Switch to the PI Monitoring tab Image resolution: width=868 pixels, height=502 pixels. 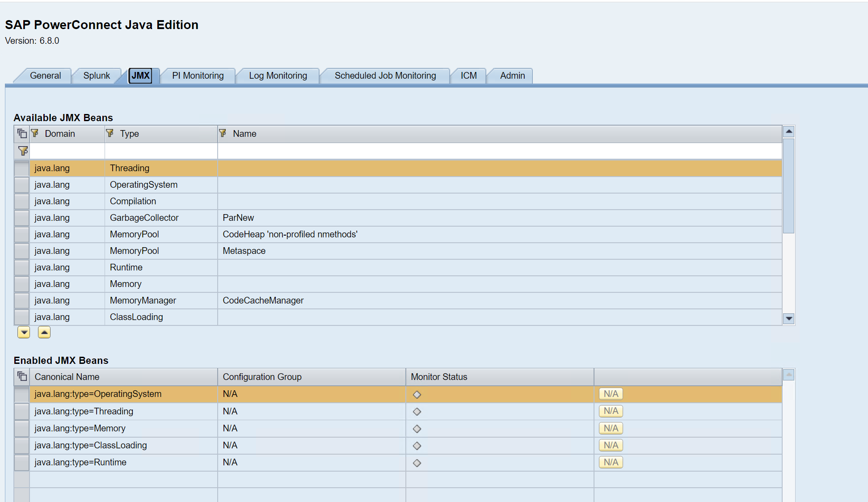(x=198, y=76)
